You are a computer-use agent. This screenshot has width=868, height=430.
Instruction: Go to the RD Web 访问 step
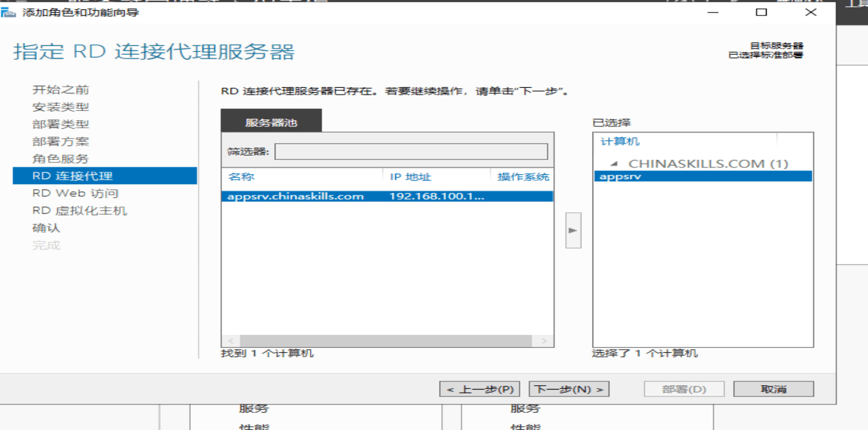click(x=75, y=194)
